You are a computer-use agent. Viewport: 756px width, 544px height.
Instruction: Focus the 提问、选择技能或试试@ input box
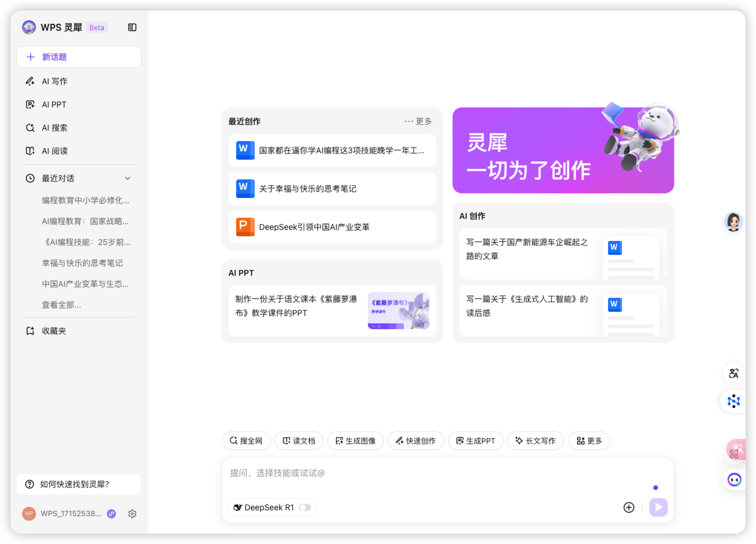[x=448, y=473]
